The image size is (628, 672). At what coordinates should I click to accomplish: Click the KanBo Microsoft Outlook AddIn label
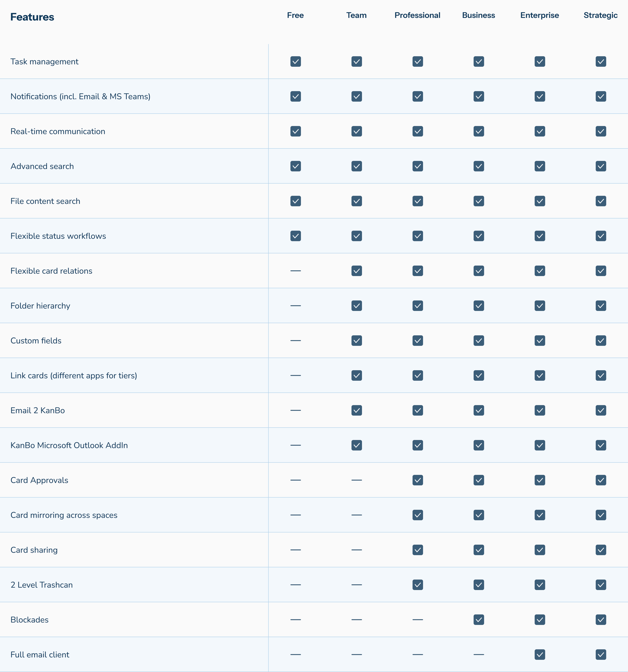coord(69,445)
